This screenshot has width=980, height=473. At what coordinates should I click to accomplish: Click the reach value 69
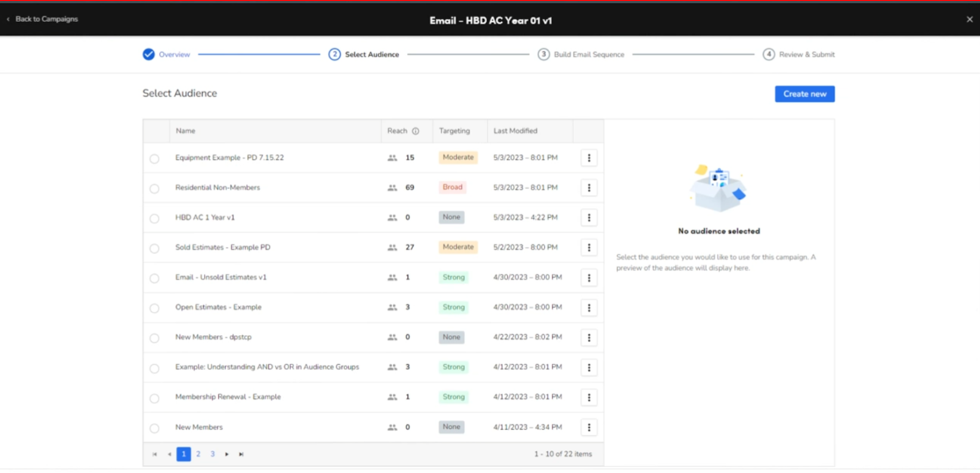(410, 187)
